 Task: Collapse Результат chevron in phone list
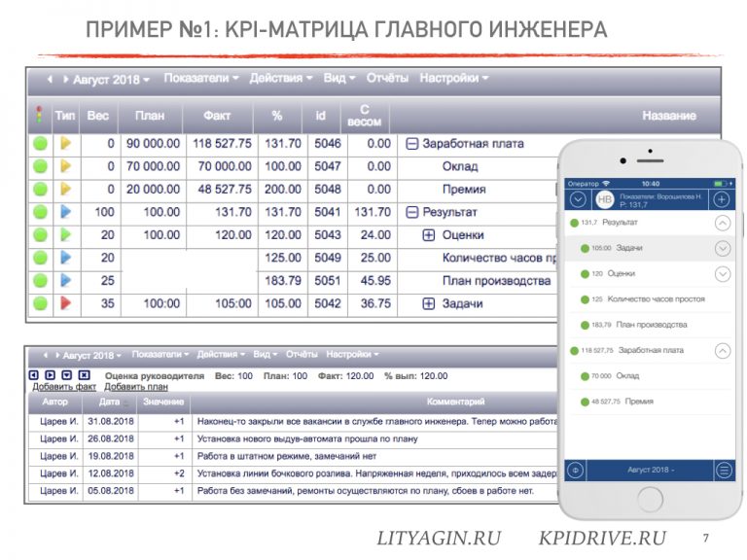coord(723,223)
